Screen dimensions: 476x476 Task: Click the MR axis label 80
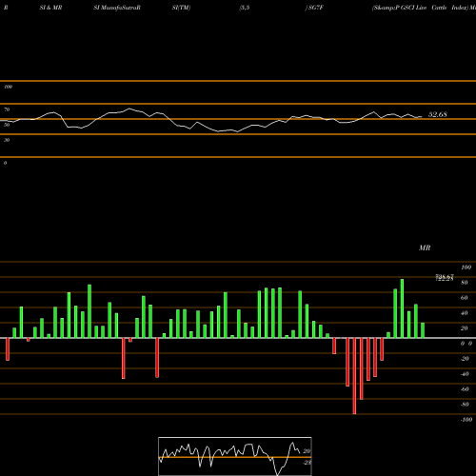click(x=465, y=283)
